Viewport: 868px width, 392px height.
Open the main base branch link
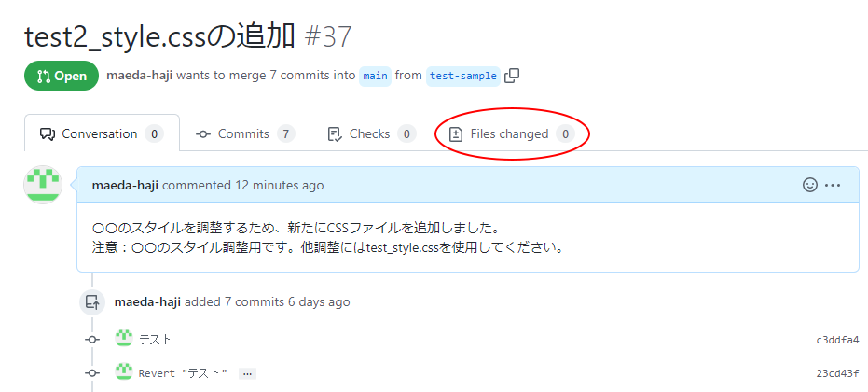[375, 76]
